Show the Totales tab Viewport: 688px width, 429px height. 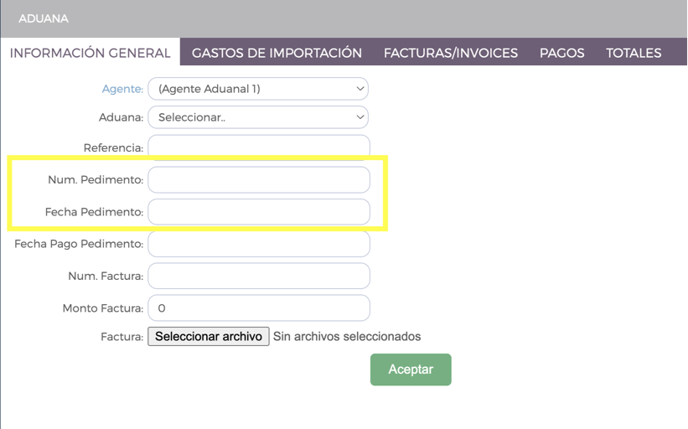pyautogui.click(x=634, y=53)
